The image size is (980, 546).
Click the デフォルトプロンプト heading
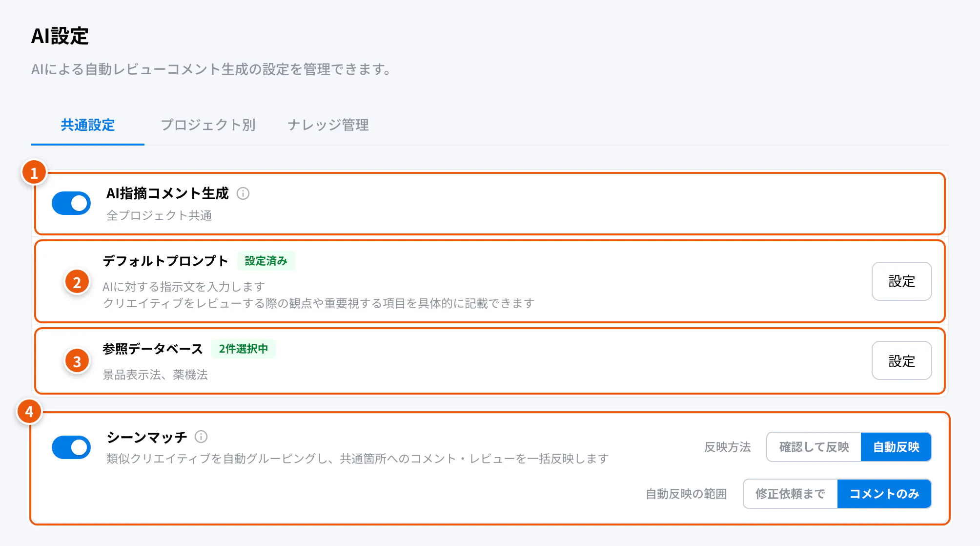[165, 261]
